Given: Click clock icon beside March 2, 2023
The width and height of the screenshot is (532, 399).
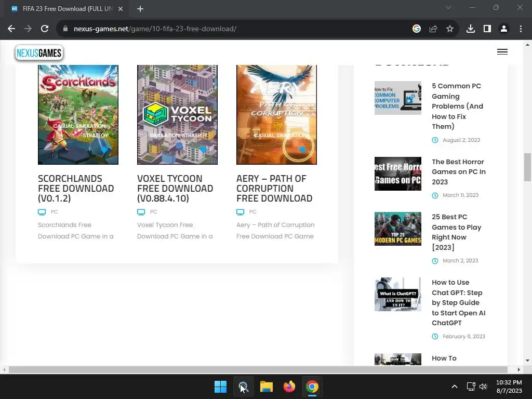Looking at the screenshot, I should (x=435, y=261).
